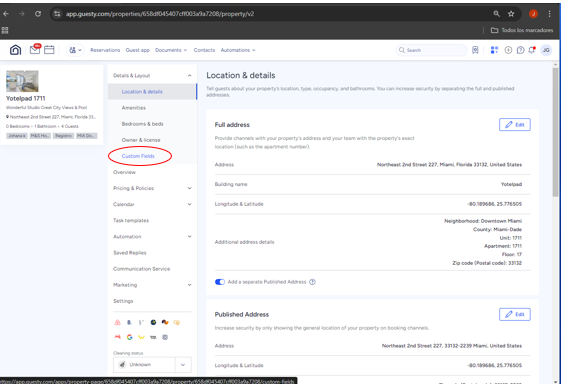The image size is (561, 384).
Task: Select Amenities in the sidebar
Action: click(133, 108)
